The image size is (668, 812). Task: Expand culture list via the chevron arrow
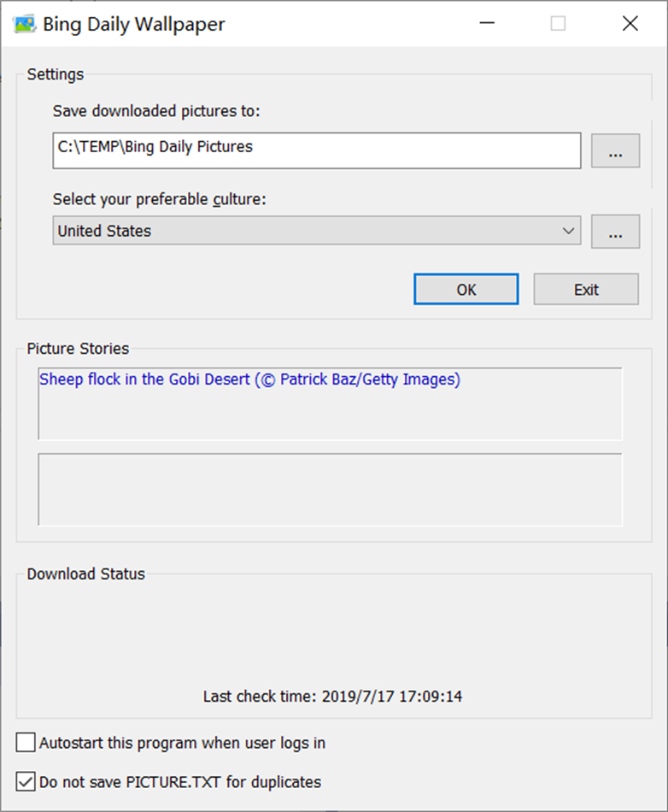click(569, 231)
